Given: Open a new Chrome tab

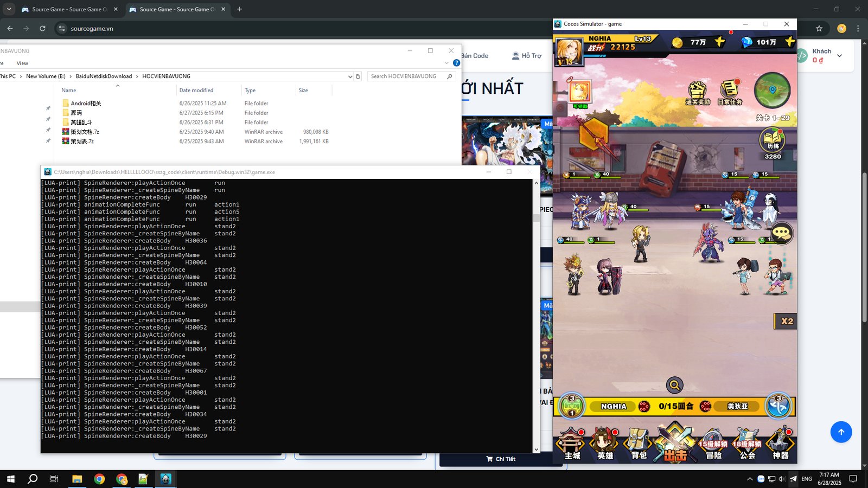Looking at the screenshot, I should tap(239, 9).
